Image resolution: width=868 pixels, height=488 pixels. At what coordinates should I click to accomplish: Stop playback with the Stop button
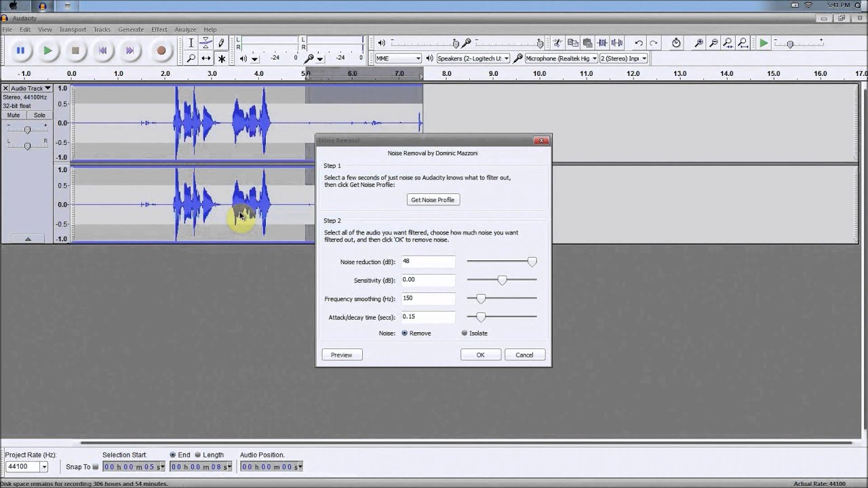point(75,50)
